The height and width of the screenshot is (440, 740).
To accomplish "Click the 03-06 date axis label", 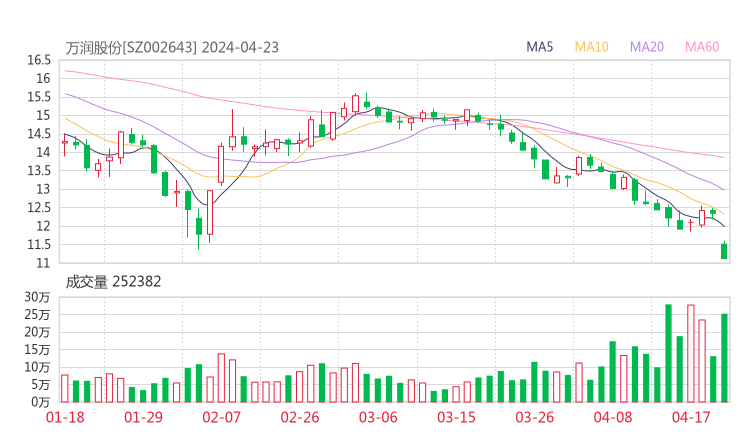I will click(378, 417).
